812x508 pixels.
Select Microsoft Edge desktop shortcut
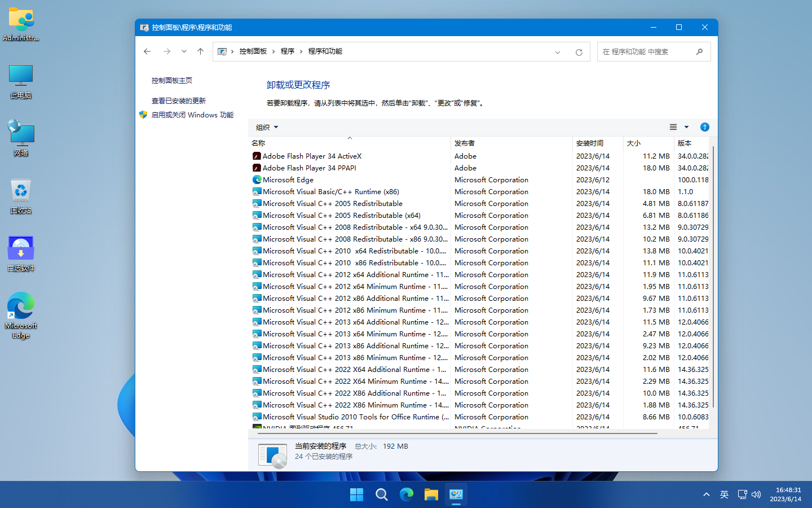pos(21,315)
